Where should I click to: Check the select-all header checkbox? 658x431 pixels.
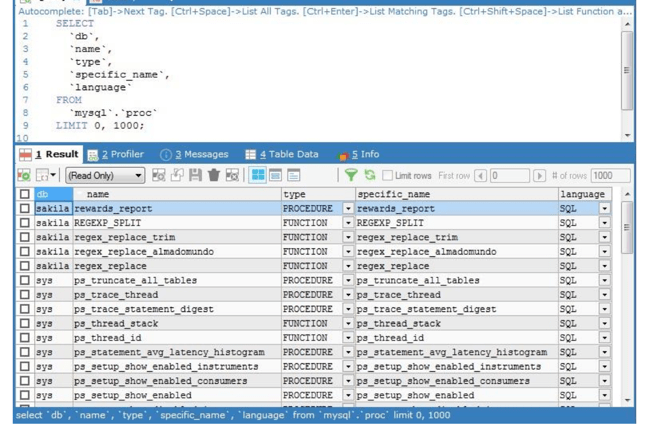pyautogui.click(x=25, y=194)
